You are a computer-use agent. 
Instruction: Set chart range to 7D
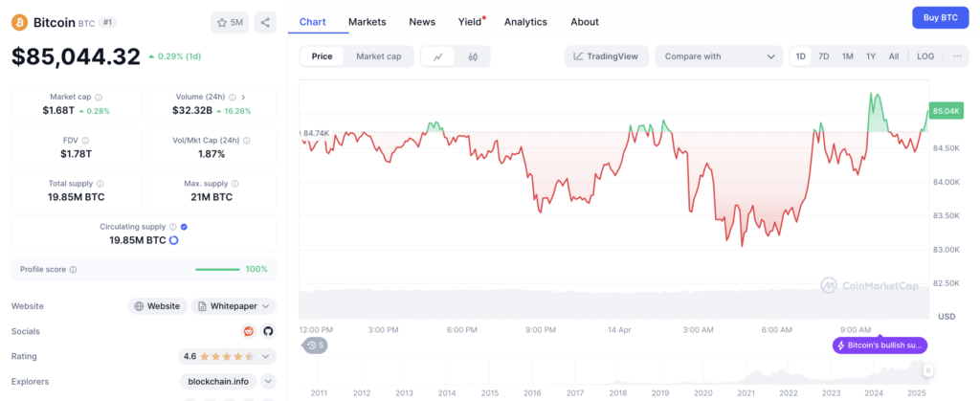click(824, 56)
